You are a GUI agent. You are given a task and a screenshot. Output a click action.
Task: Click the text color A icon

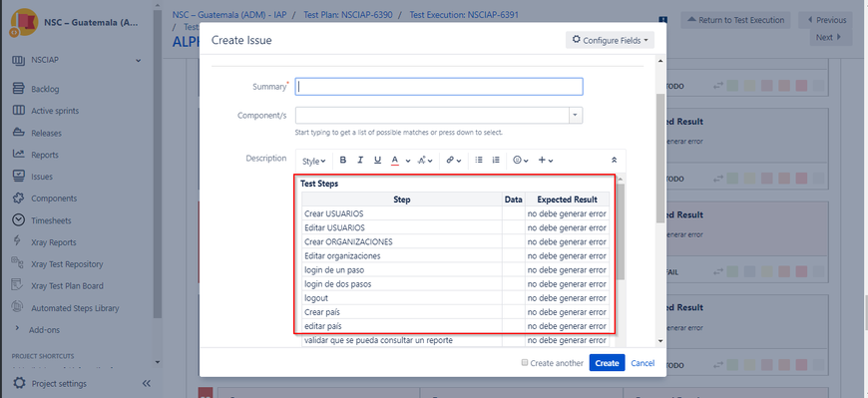[395, 160]
